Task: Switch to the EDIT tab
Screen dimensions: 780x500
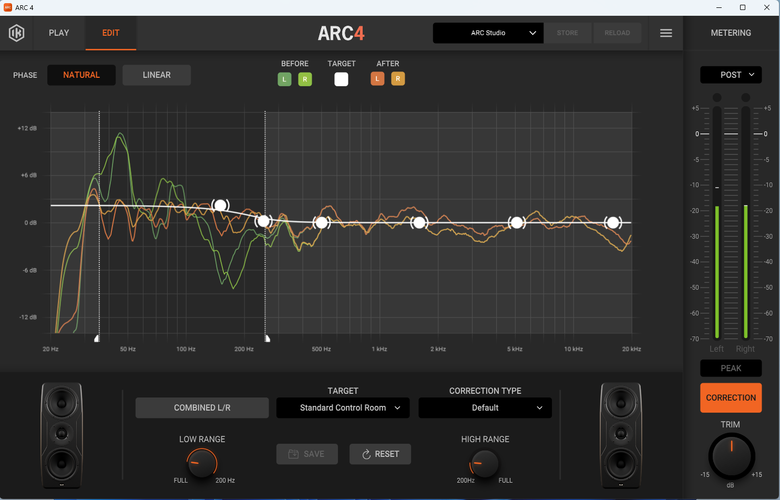Action: coord(110,33)
